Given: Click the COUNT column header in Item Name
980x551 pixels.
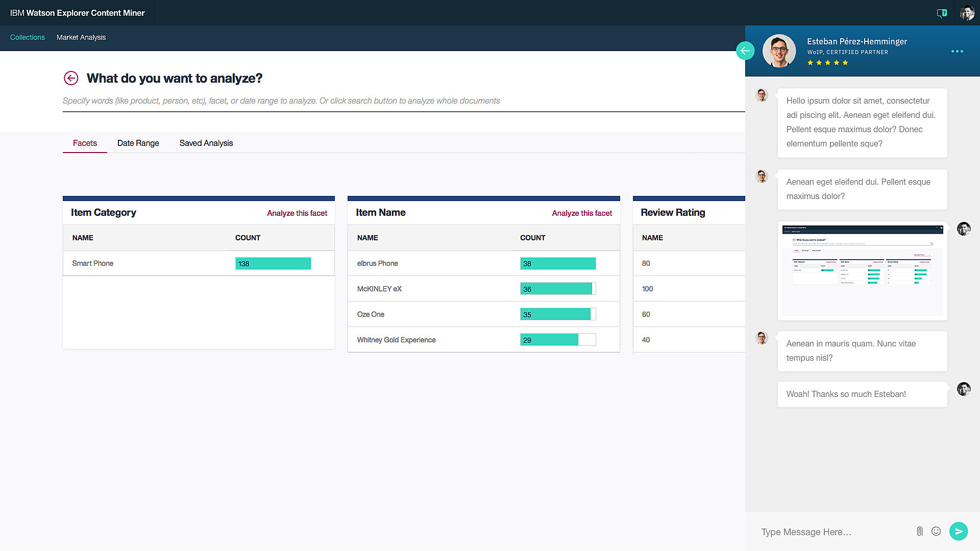Looking at the screenshot, I should pyautogui.click(x=532, y=238).
